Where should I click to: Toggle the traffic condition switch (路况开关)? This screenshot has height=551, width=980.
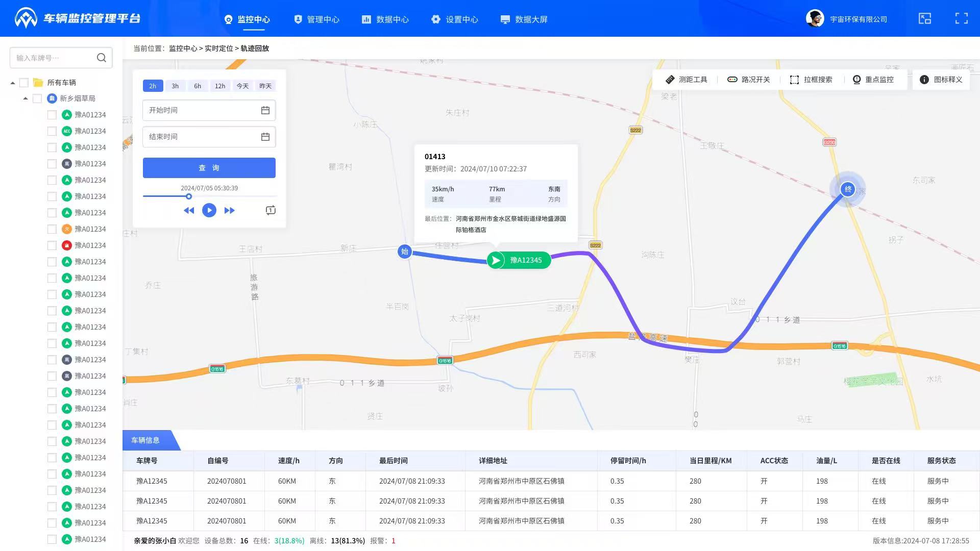(x=748, y=80)
